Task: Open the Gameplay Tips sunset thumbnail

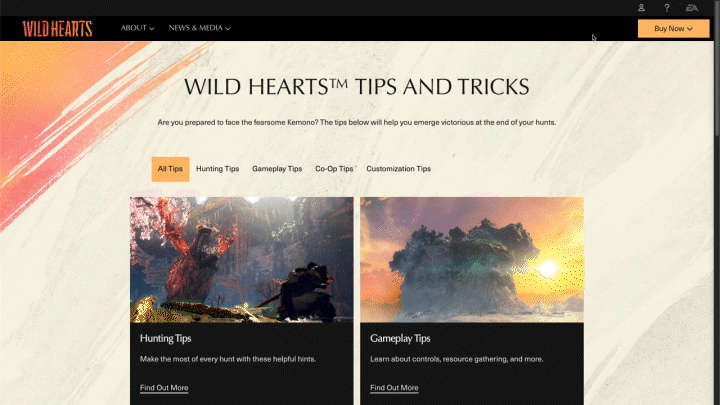Action: point(472,259)
